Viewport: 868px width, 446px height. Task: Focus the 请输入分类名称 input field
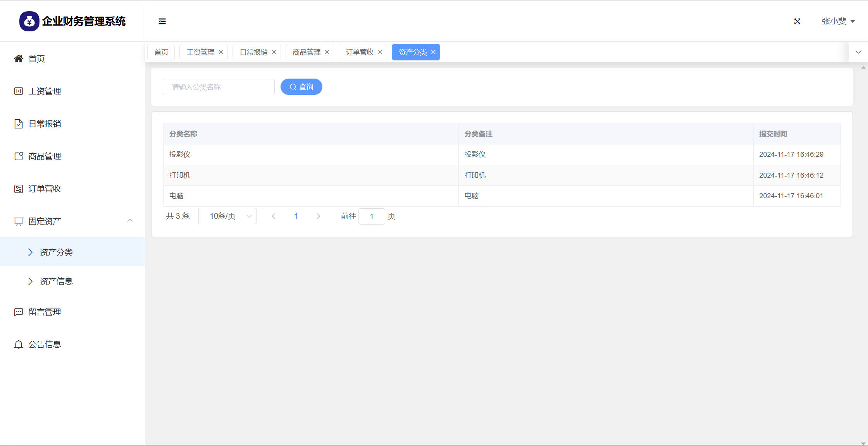pyautogui.click(x=219, y=87)
